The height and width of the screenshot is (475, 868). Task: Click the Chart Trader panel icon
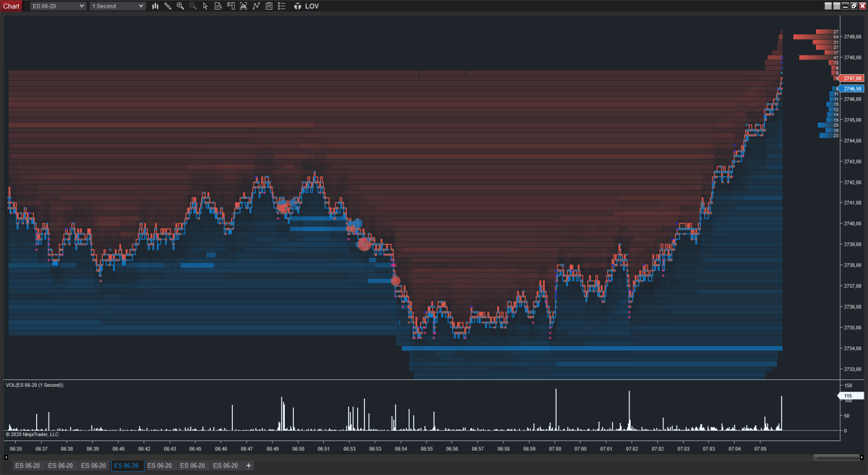pos(231,6)
